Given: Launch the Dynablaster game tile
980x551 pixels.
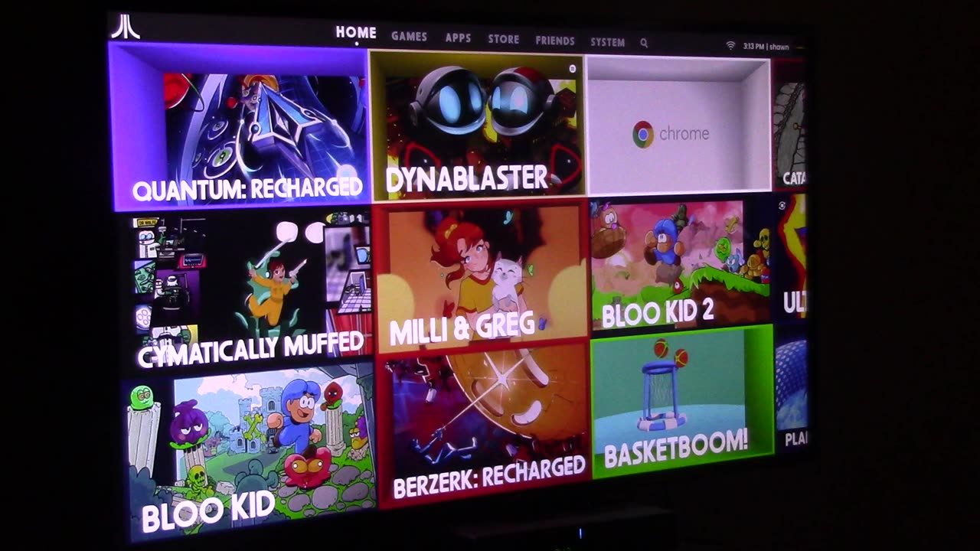Looking at the screenshot, I should (478, 125).
